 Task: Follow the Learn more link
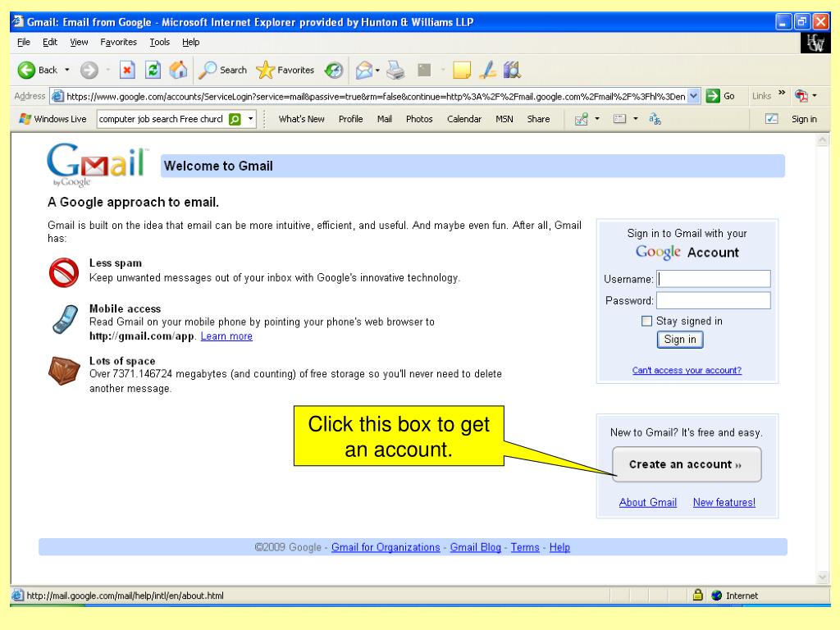pos(226,336)
